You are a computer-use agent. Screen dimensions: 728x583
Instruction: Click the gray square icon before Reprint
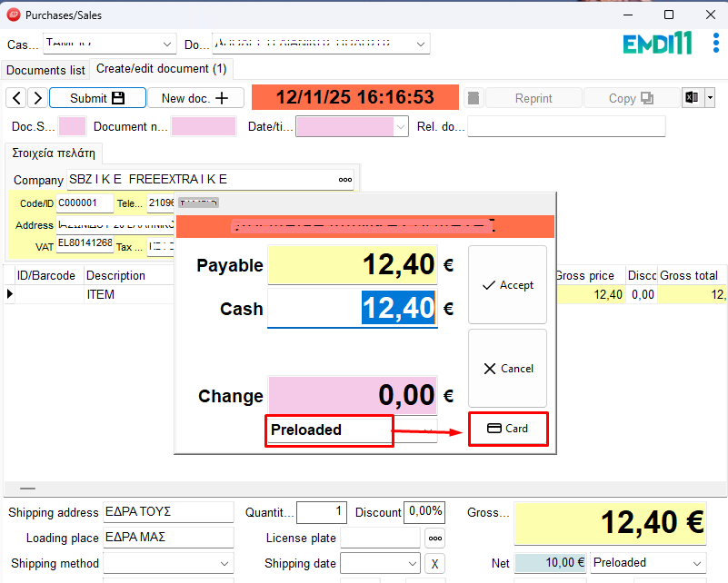pyautogui.click(x=474, y=98)
